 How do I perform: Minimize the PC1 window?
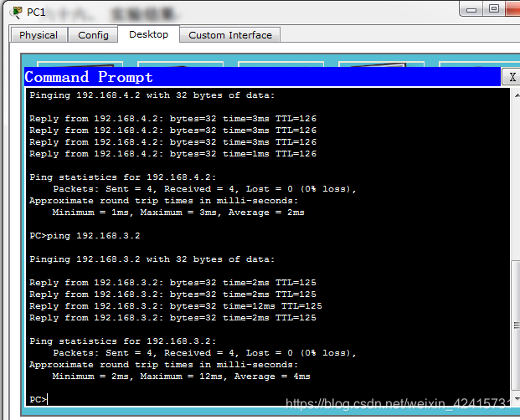click(x=471, y=9)
